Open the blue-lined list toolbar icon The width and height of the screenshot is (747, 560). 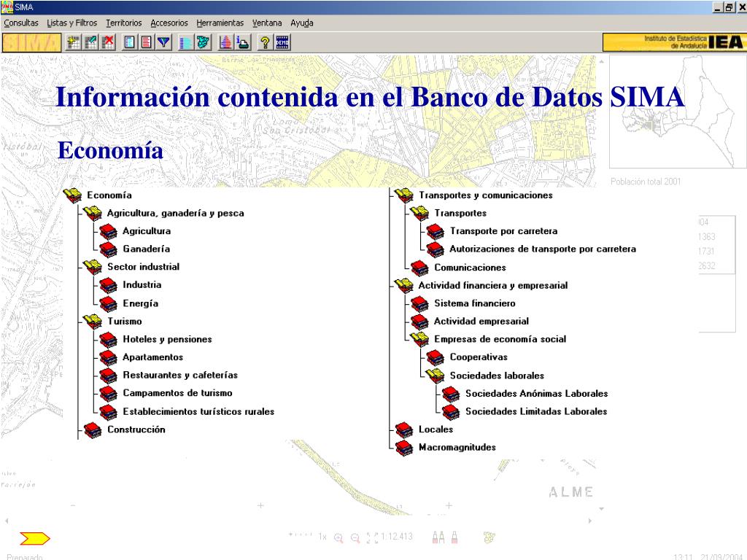click(129, 42)
